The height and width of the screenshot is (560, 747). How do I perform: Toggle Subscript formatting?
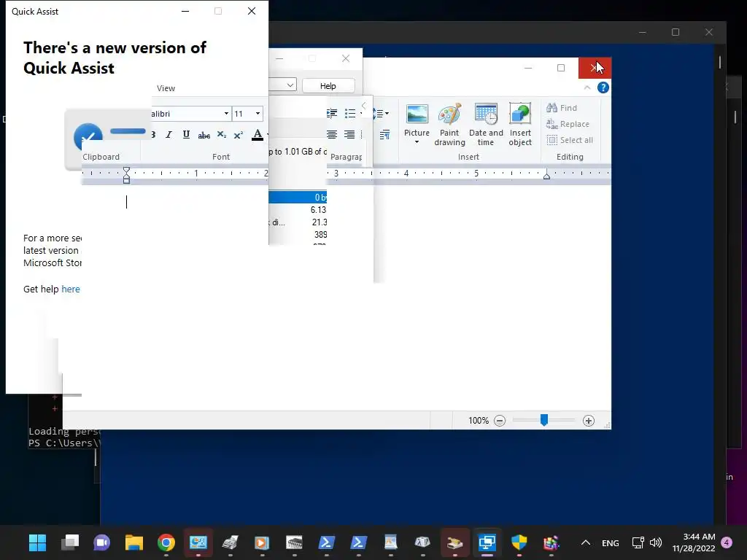click(x=222, y=135)
